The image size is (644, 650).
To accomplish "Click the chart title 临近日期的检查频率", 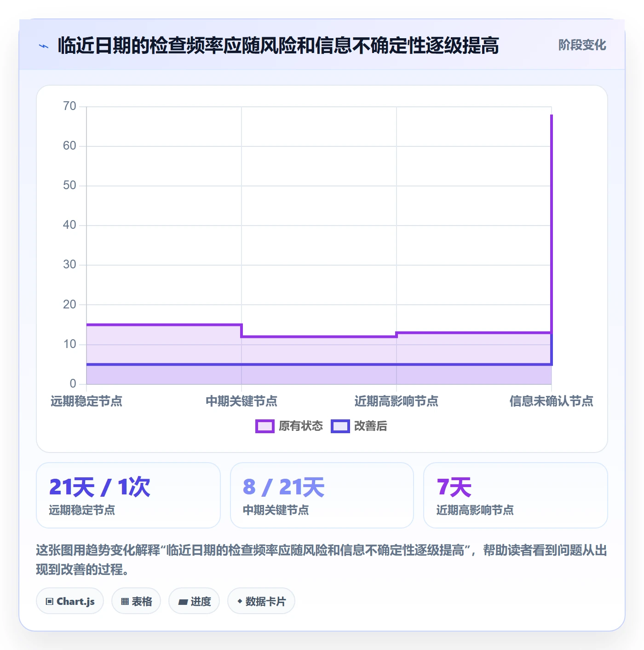I will click(278, 46).
